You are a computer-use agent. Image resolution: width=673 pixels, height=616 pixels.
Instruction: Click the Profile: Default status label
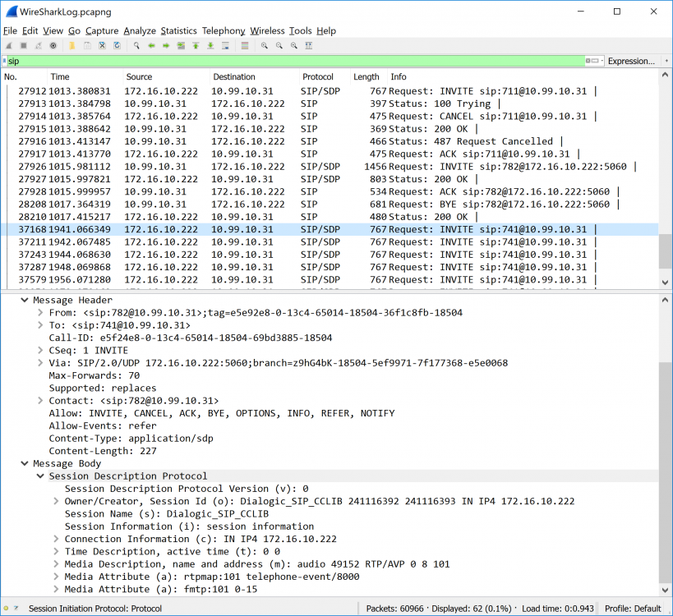point(631,609)
